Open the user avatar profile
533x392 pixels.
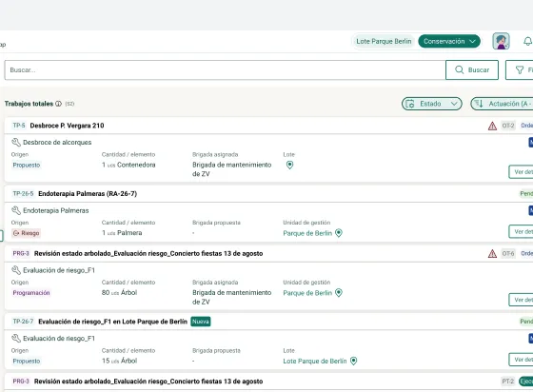pos(501,41)
